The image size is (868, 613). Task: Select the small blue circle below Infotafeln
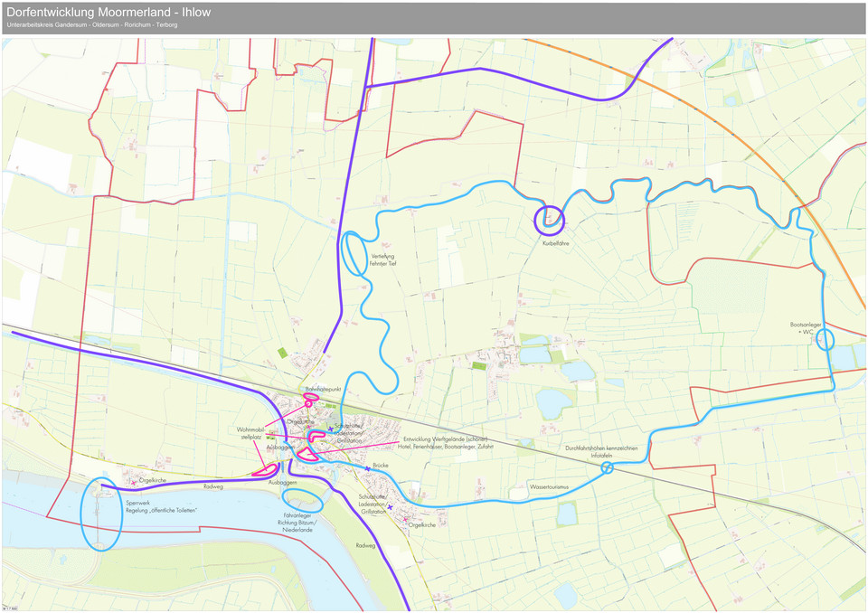[608, 467]
